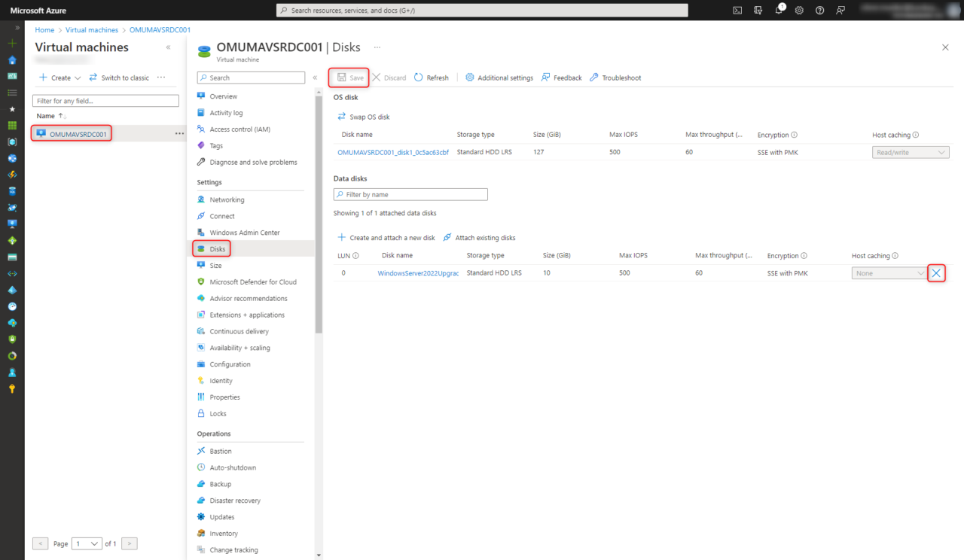Viewport: 964px width, 560px height.
Task: Click Switch to classic
Action: [119, 78]
